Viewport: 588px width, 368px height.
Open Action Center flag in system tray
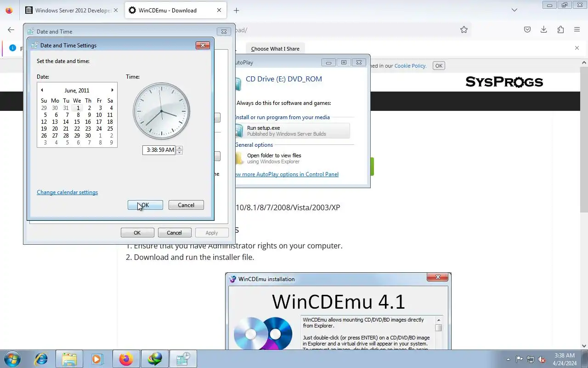click(x=519, y=359)
